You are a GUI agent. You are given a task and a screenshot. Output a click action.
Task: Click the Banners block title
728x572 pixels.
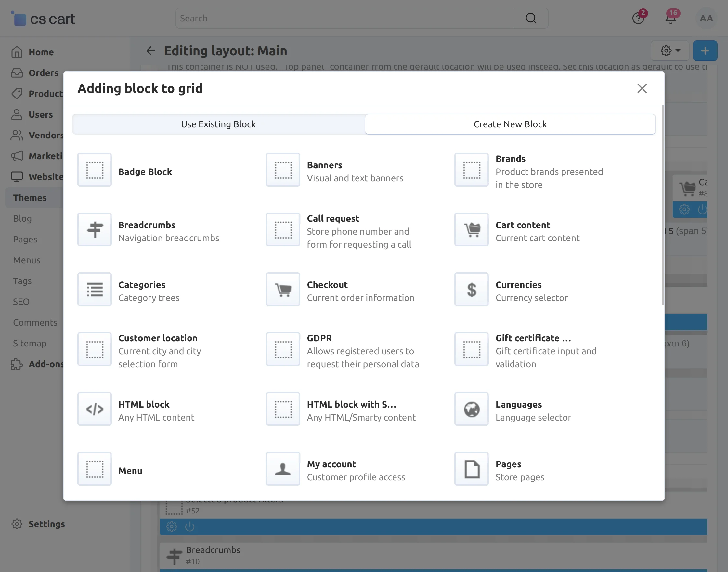pyautogui.click(x=324, y=165)
